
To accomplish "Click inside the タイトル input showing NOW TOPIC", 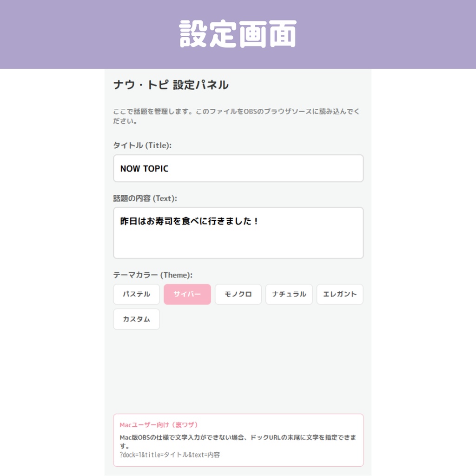I will [238, 168].
